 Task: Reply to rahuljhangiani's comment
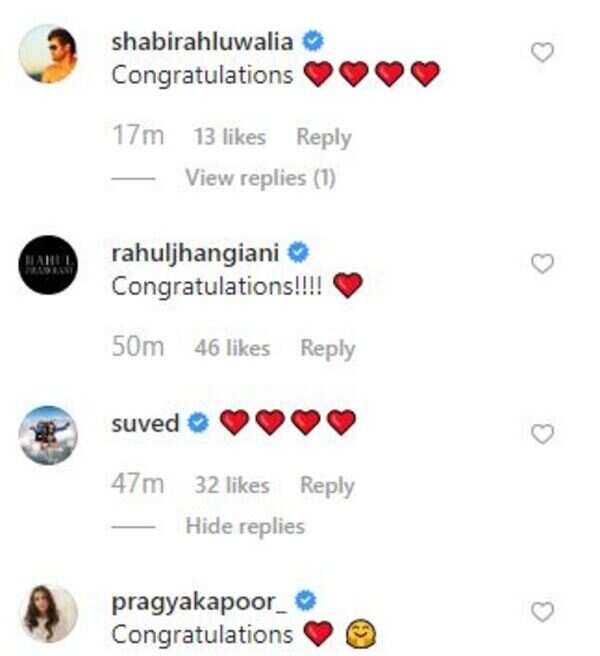pyautogui.click(x=328, y=348)
